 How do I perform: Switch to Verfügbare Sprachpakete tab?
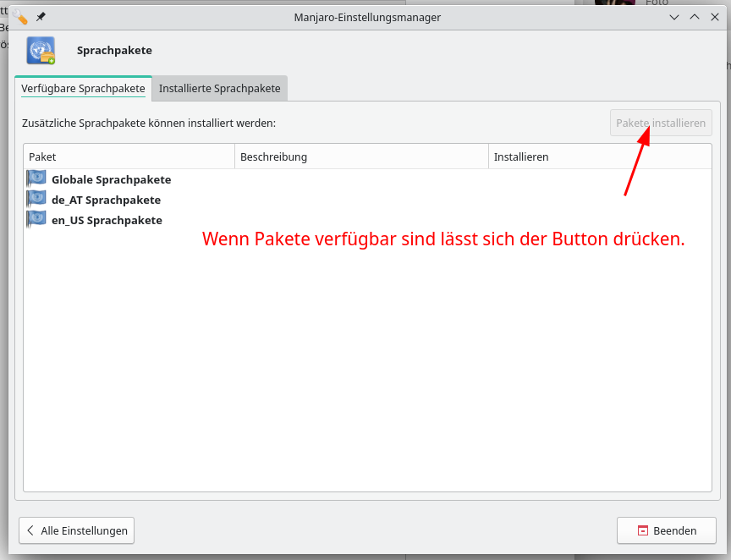click(83, 89)
